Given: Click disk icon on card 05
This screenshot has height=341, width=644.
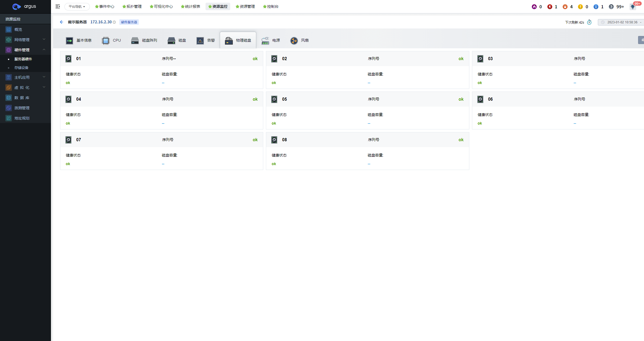Looking at the screenshot, I should [x=274, y=99].
